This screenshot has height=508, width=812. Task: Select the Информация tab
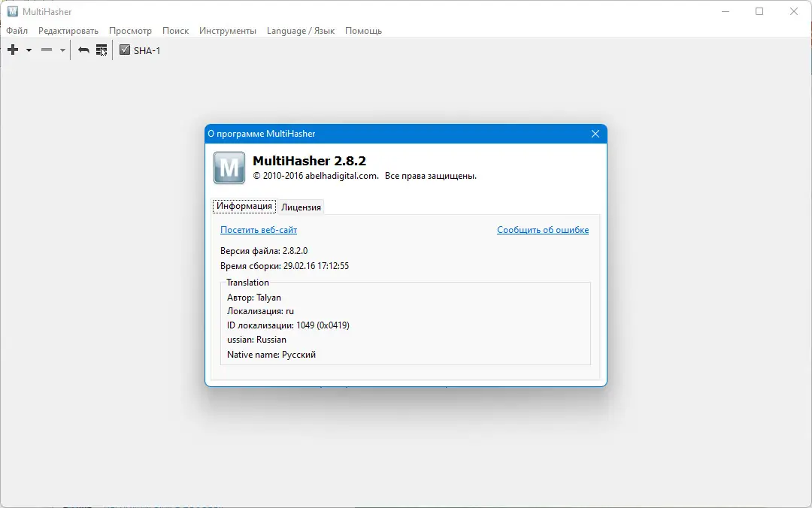click(244, 206)
